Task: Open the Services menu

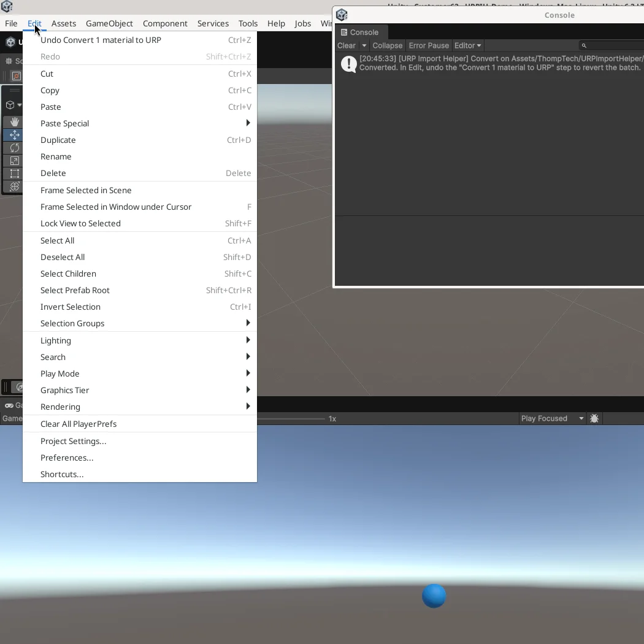Action: [213, 23]
